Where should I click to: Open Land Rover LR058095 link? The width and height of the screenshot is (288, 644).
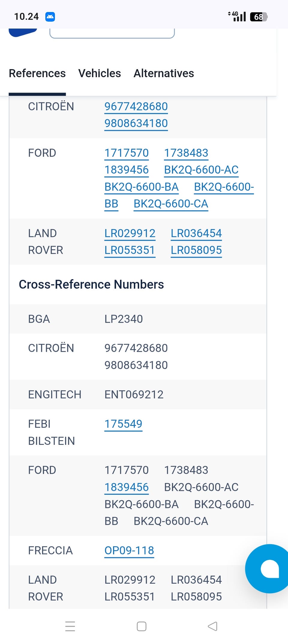196,250
